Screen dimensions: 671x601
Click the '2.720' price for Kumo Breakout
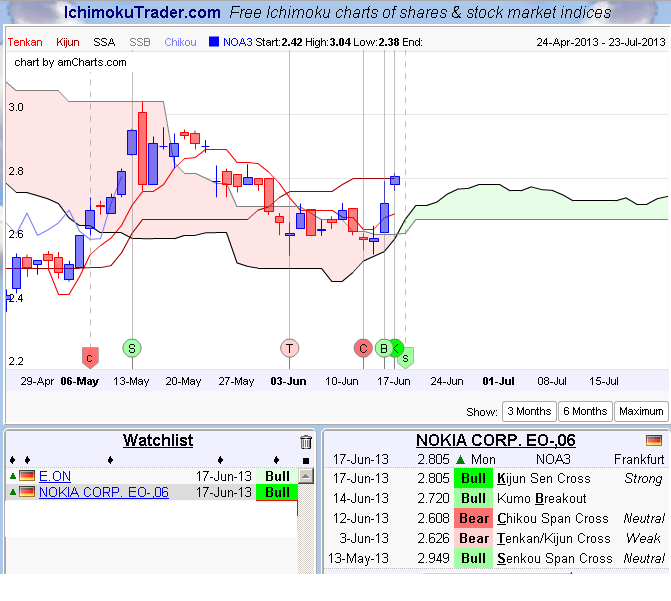point(433,499)
